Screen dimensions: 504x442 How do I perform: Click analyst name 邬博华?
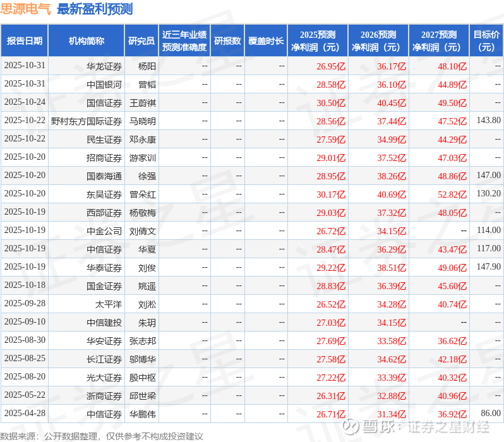(143, 360)
